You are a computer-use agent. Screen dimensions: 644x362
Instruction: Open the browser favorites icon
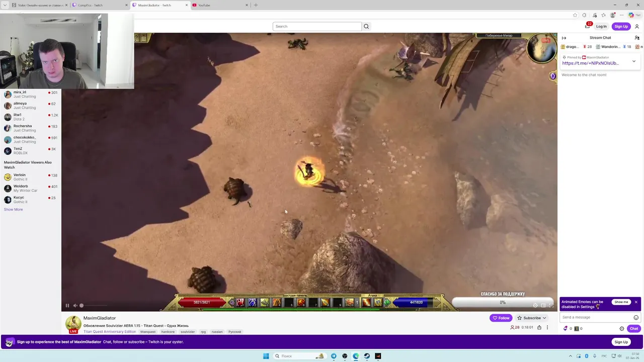click(603, 15)
